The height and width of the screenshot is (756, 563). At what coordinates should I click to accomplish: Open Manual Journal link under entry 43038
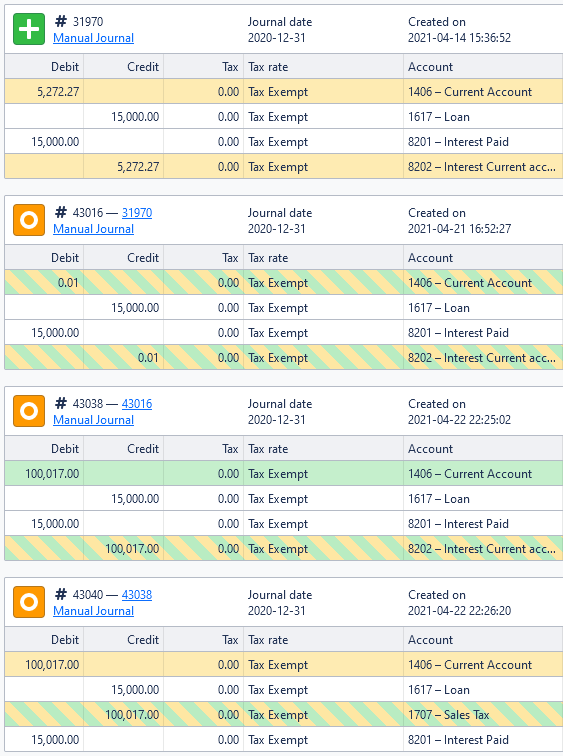(94, 420)
